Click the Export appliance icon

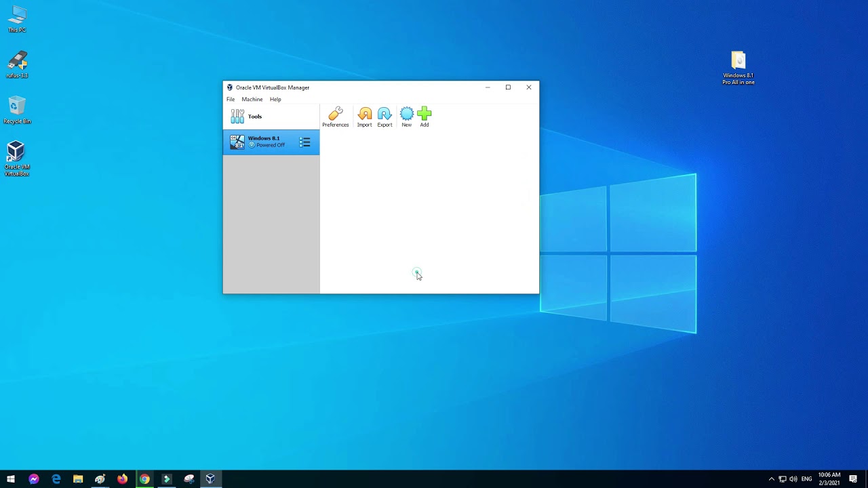[x=384, y=117]
